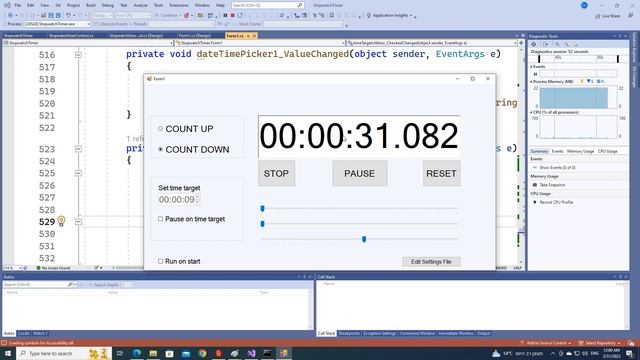The height and width of the screenshot is (360, 640).
Task: Click the lightbulb quick action on line 529
Action: coord(61,221)
